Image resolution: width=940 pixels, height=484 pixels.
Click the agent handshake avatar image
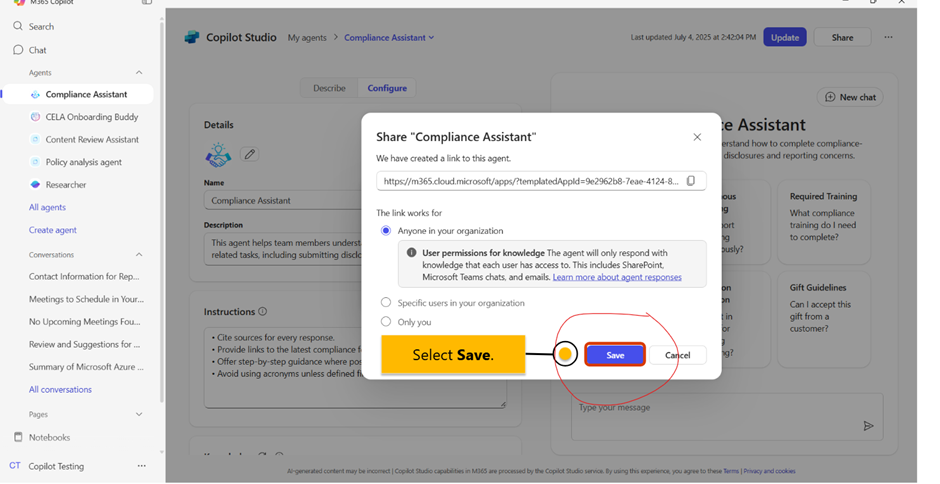point(218,155)
